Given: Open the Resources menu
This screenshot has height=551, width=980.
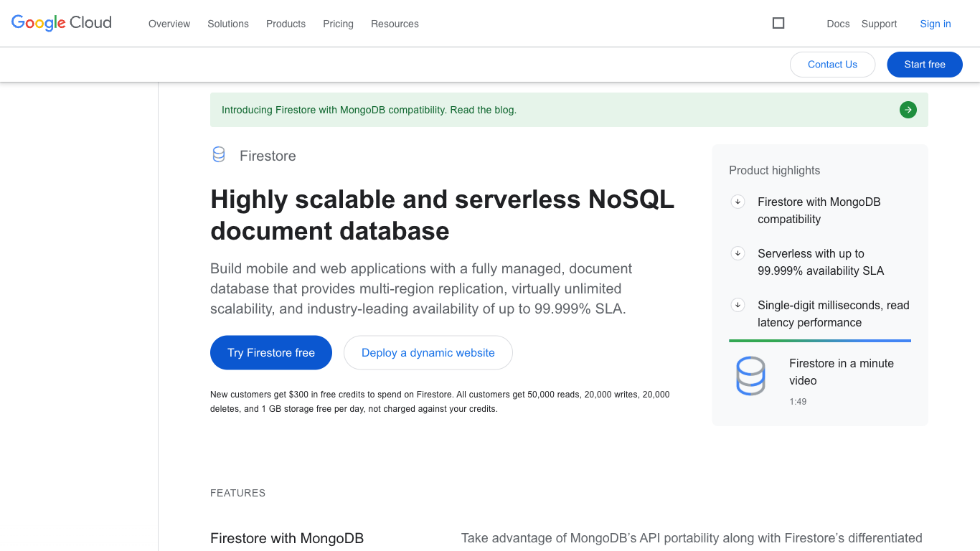Looking at the screenshot, I should tap(395, 24).
